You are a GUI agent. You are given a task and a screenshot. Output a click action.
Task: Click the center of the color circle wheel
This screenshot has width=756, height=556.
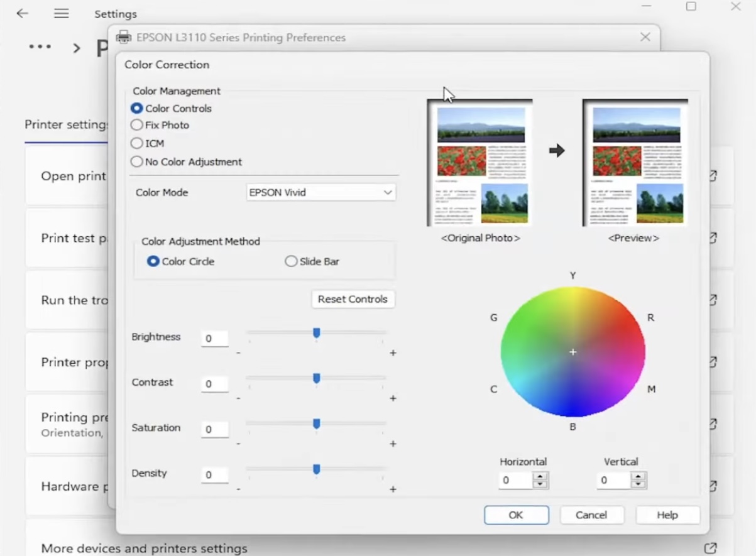(x=573, y=352)
